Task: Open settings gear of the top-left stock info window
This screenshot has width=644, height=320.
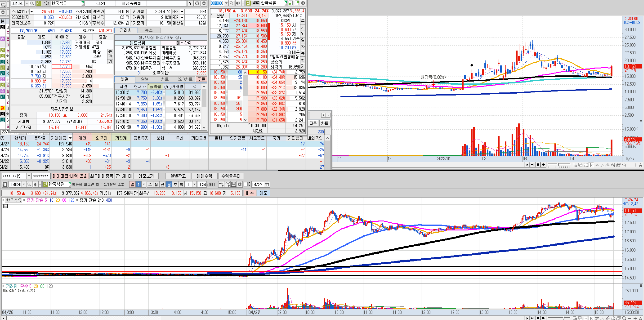Action: (204, 3)
